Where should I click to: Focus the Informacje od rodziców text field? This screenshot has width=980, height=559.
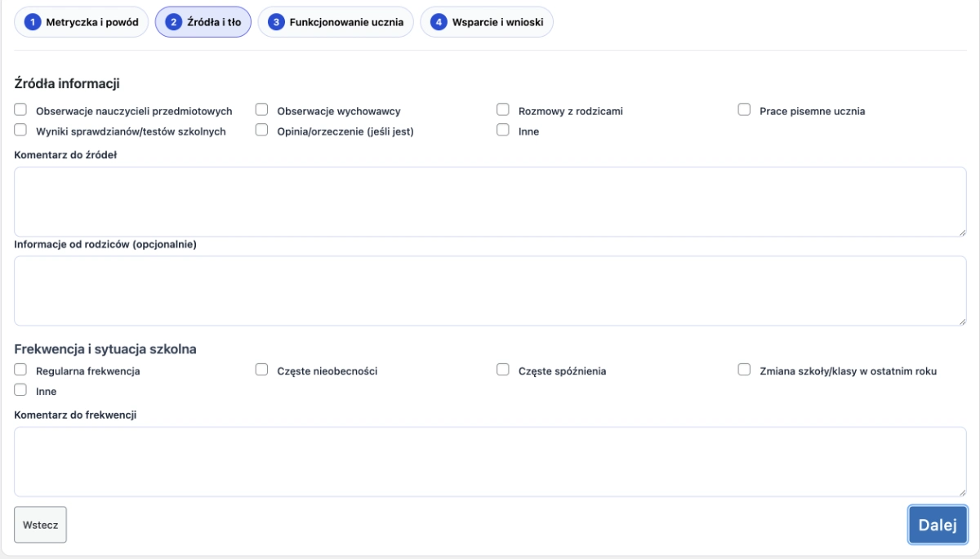click(x=490, y=291)
